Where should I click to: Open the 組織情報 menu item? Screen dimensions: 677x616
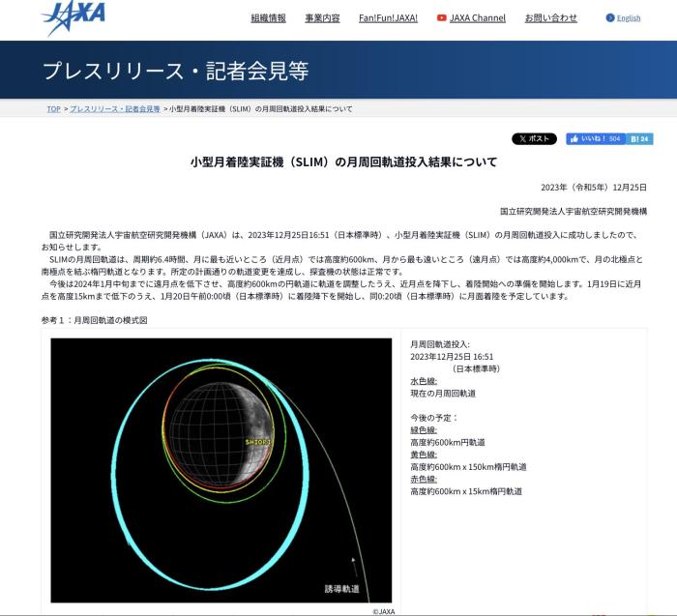tap(268, 18)
